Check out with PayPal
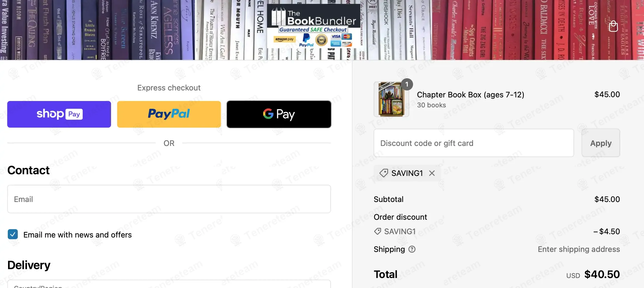644x288 pixels. 169,114
